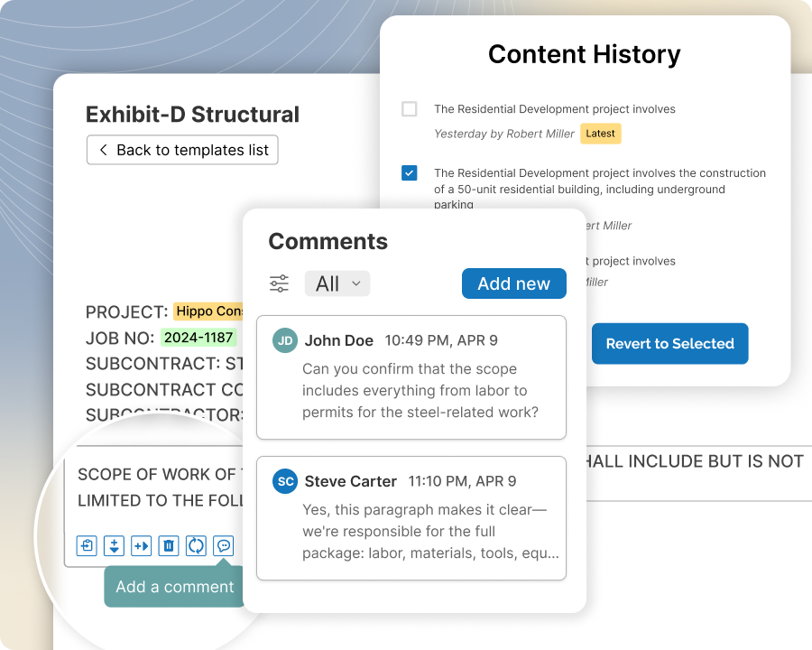This screenshot has width=812, height=650.
Task: Click the comment bubble icon in the block toolbar
Action: click(x=223, y=546)
